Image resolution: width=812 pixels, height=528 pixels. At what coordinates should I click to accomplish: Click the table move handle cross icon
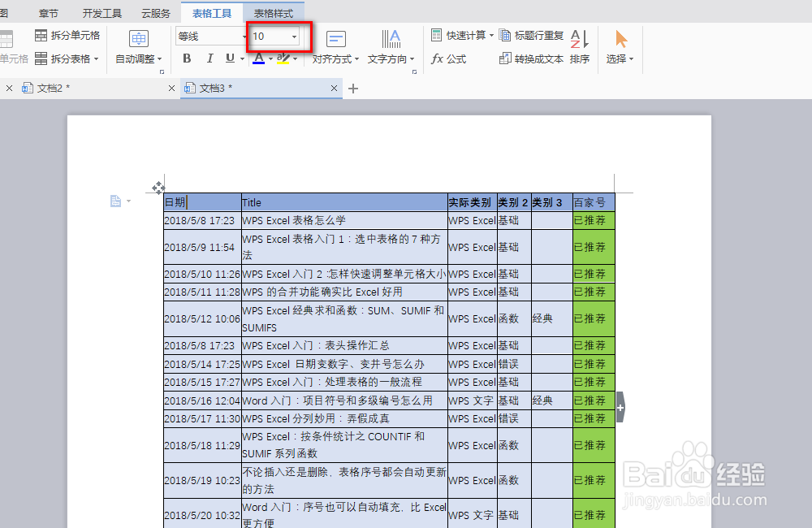coord(158,188)
